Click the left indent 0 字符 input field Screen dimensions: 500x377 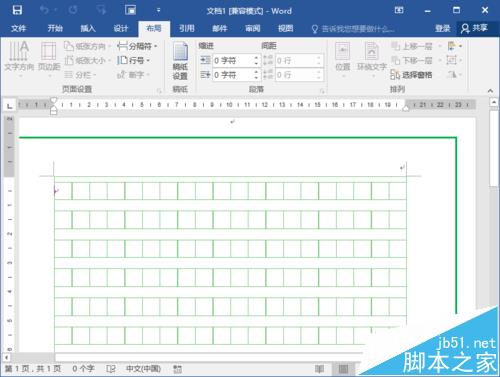[x=233, y=60]
